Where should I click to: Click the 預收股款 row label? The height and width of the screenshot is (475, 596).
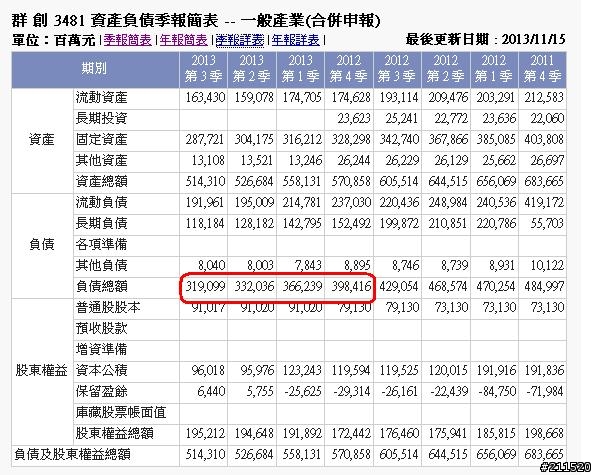click(x=101, y=328)
